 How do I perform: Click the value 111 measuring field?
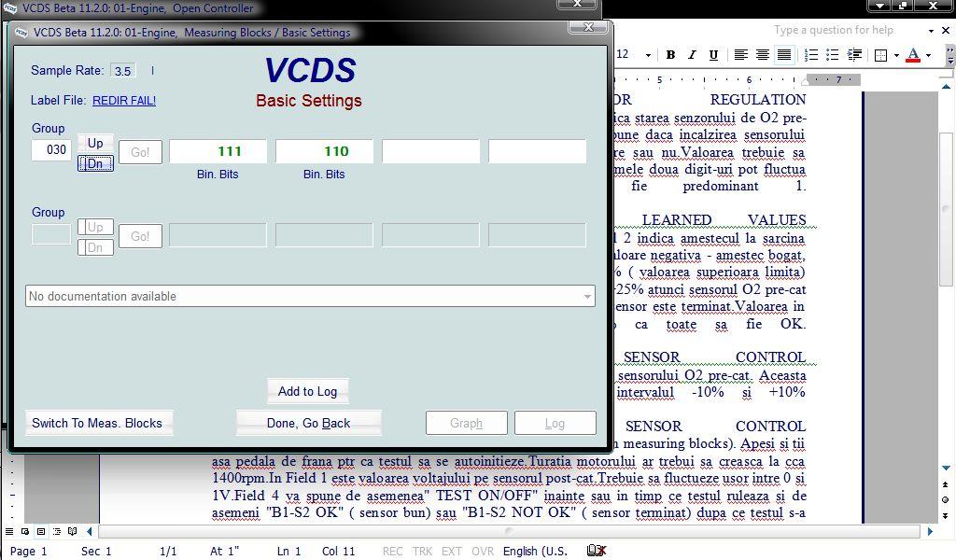tap(218, 151)
